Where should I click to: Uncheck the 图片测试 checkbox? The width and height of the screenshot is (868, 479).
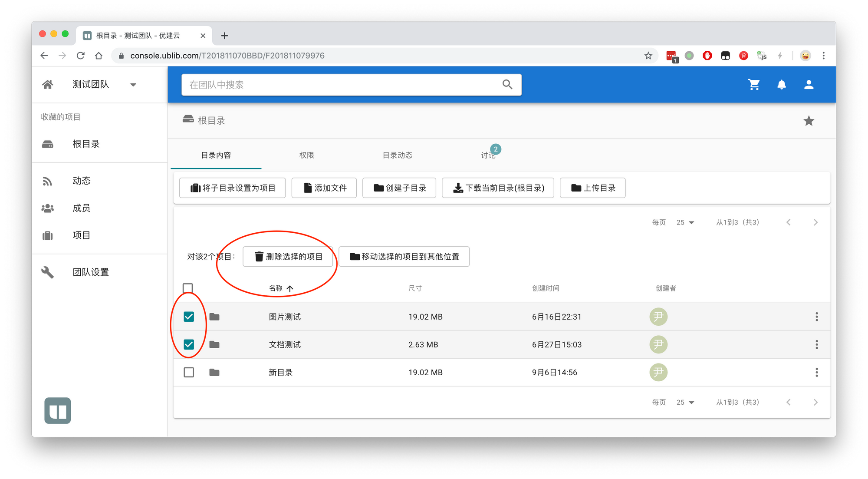coord(189,317)
